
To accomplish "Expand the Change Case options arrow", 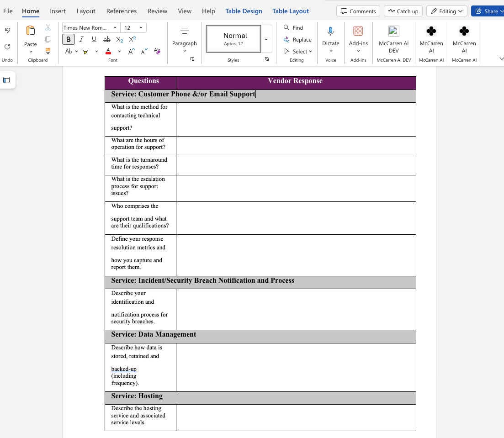I will point(76,51).
